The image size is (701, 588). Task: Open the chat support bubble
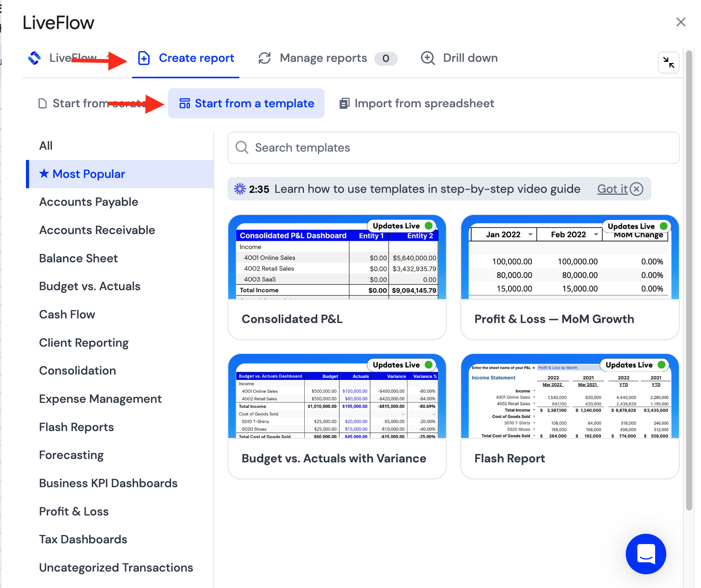(x=646, y=554)
